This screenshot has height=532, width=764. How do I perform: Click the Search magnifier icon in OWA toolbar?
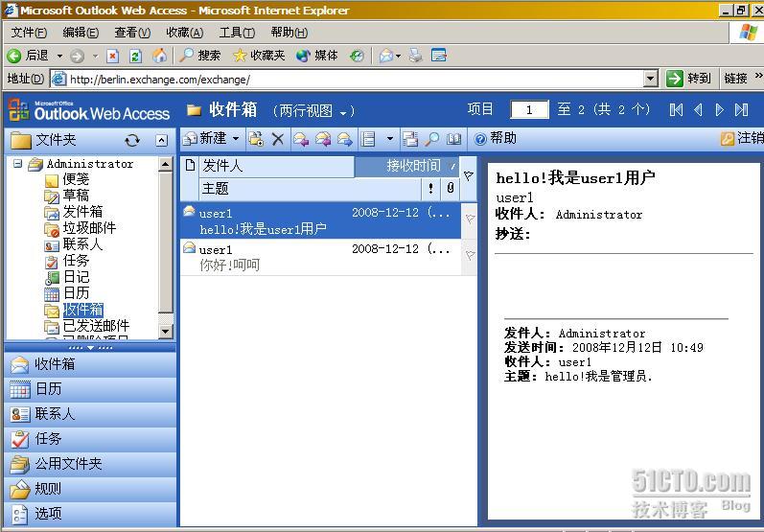point(431,139)
